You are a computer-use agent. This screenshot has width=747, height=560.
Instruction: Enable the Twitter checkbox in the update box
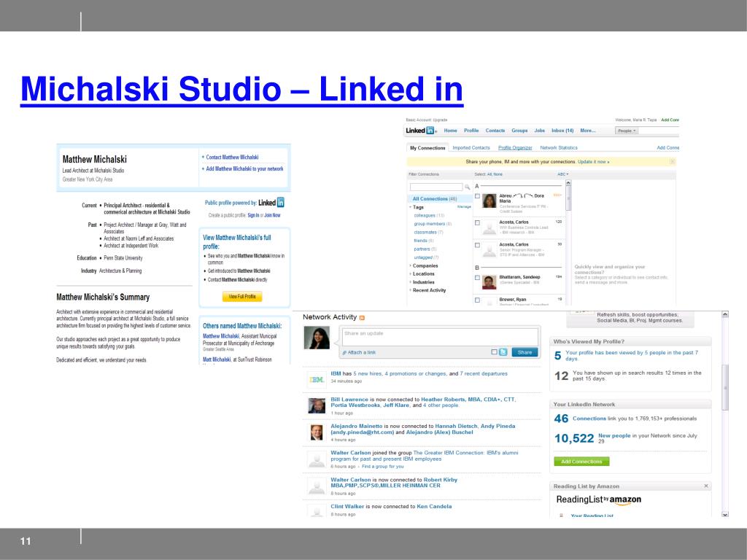tap(494, 352)
